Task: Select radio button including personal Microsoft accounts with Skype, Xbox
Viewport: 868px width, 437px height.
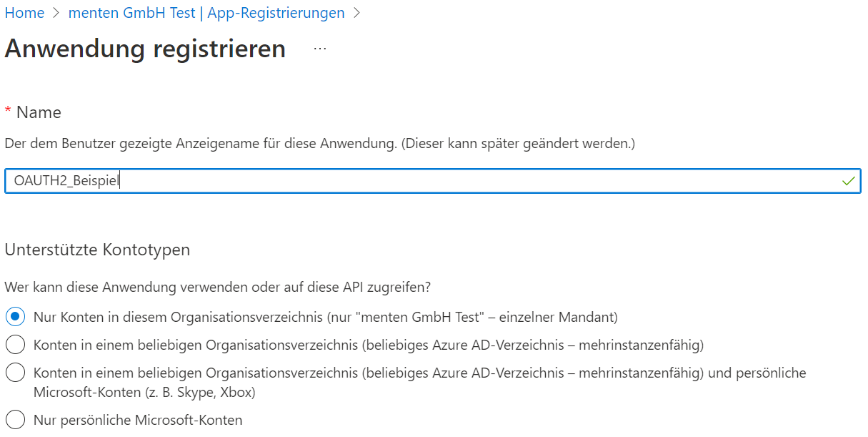Action: tap(15, 373)
